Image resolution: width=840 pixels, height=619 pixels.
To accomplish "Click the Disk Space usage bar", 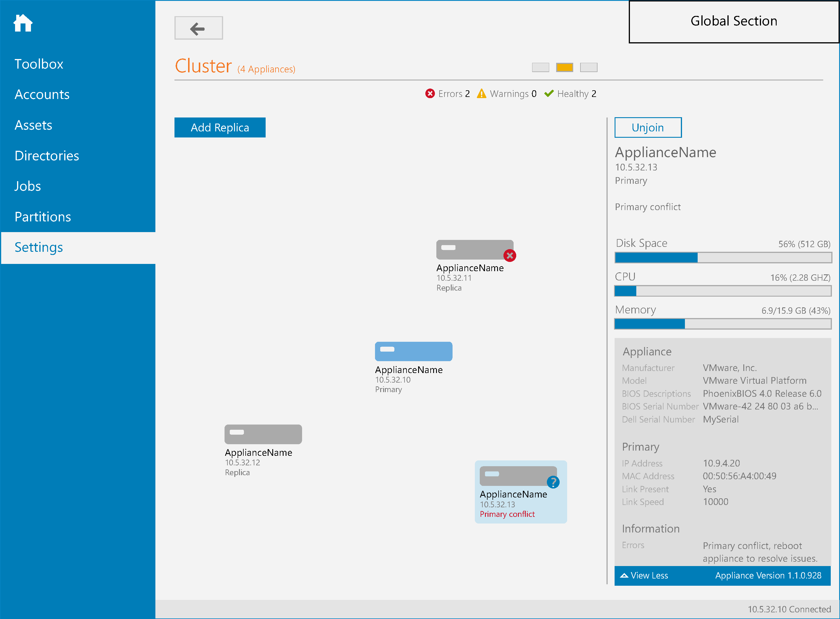I will [x=723, y=258].
